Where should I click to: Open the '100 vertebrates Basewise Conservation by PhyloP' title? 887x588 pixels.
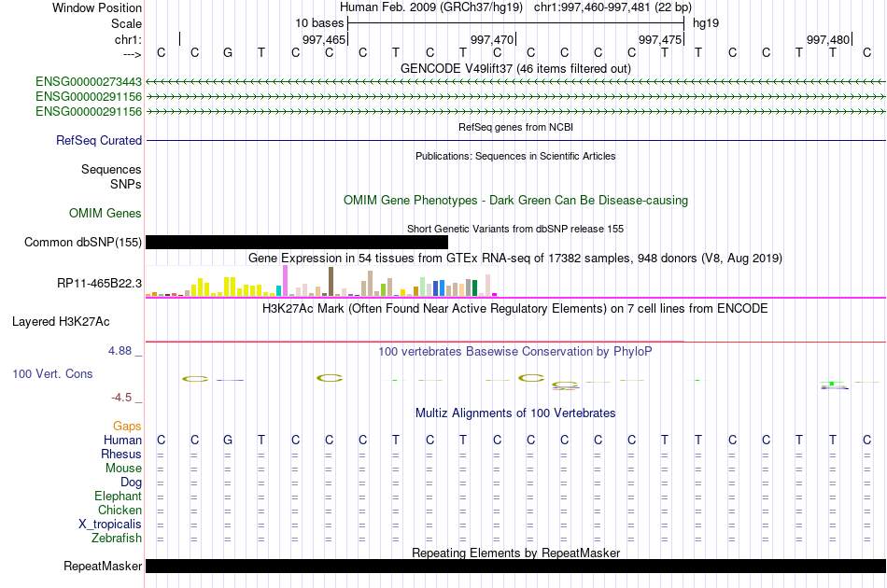coord(515,351)
